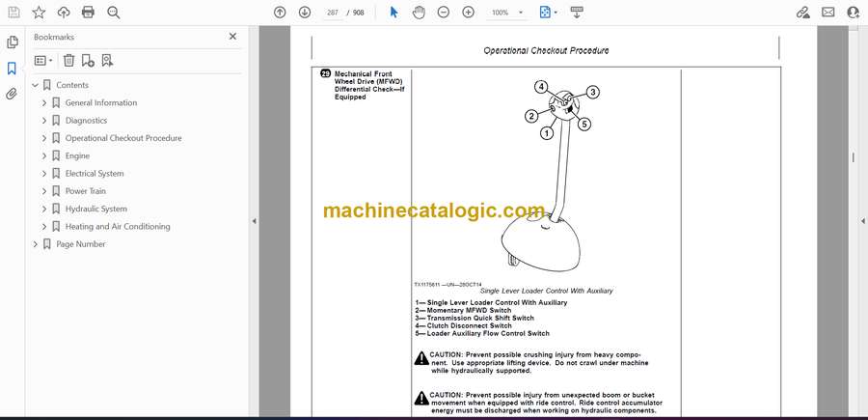868x420 pixels.
Task: Jump to Electrical System bookmark
Action: 95,174
